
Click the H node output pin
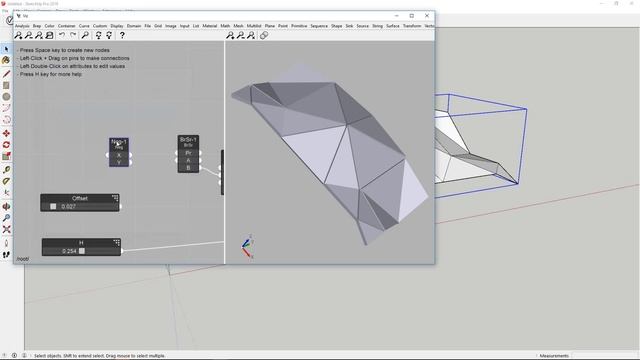coord(122,251)
